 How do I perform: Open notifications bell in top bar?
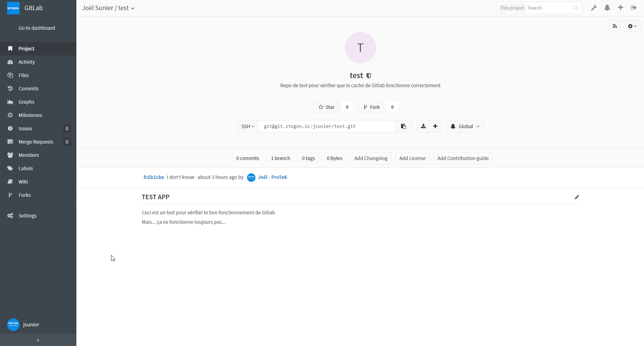pos(607,8)
